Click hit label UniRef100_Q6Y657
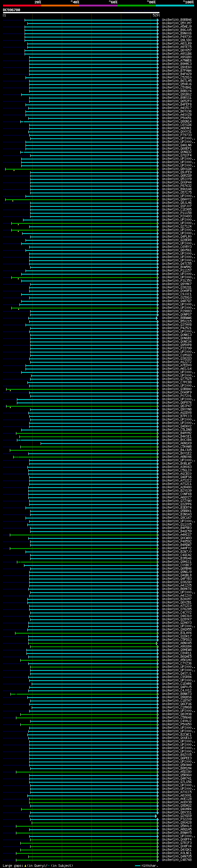The width and height of the screenshot is (197, 868). click(x=177, y=50)
